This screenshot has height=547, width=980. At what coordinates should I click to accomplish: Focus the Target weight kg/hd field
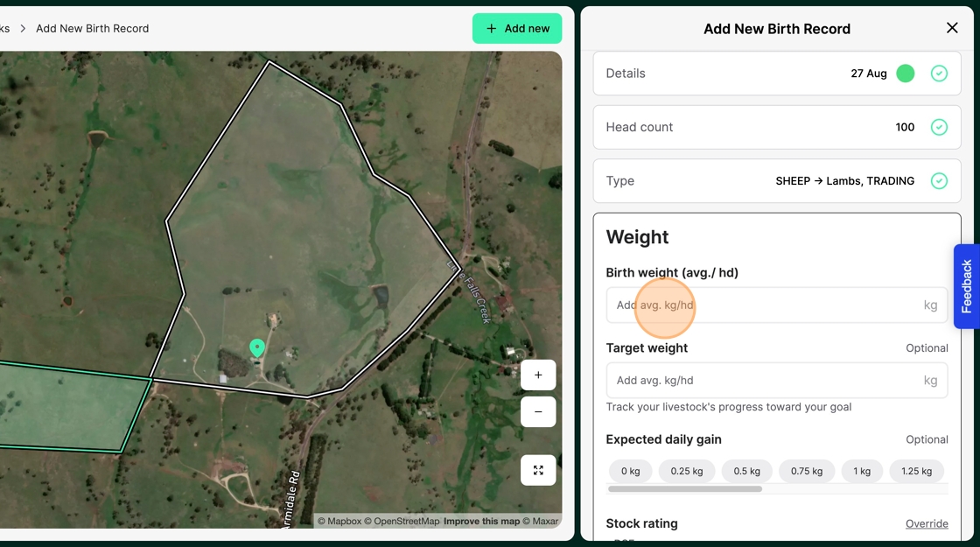click(x=777, y=380)
